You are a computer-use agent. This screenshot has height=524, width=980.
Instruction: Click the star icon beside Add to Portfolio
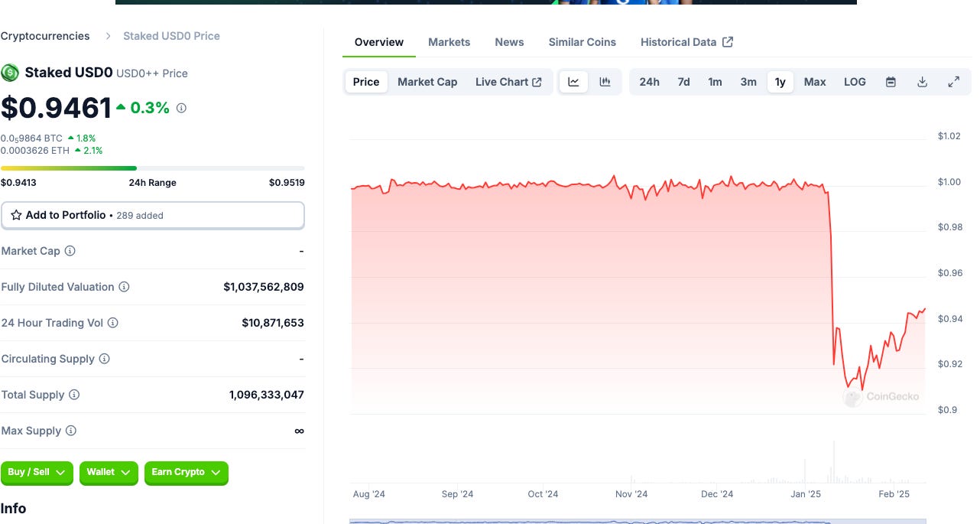15,215
